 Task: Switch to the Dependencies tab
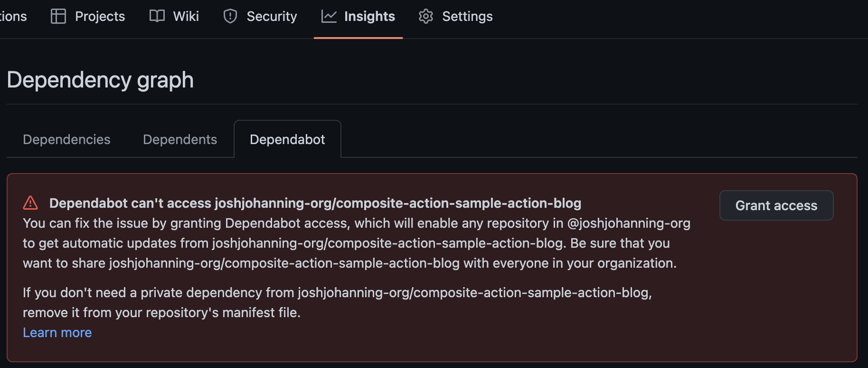66,139
